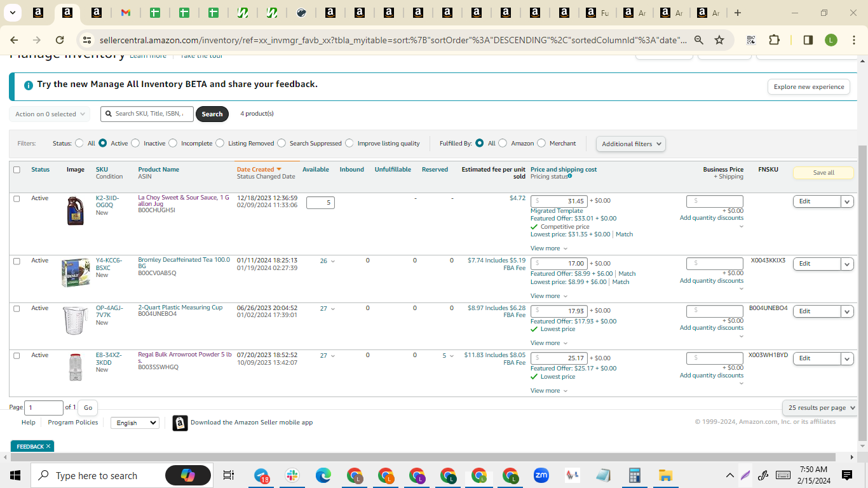Open the English language selector

click(135, 423)
